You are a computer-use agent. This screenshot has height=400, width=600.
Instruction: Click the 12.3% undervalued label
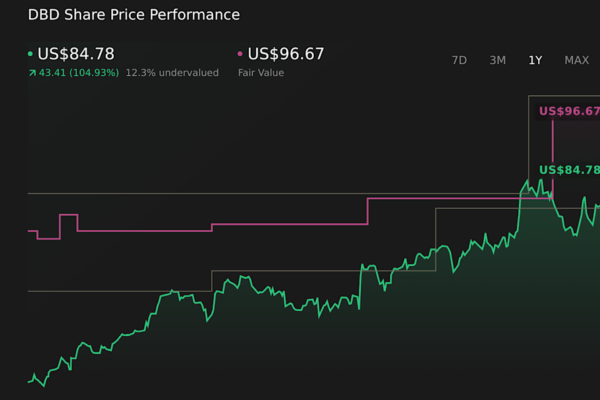click(x=172, y=73)
